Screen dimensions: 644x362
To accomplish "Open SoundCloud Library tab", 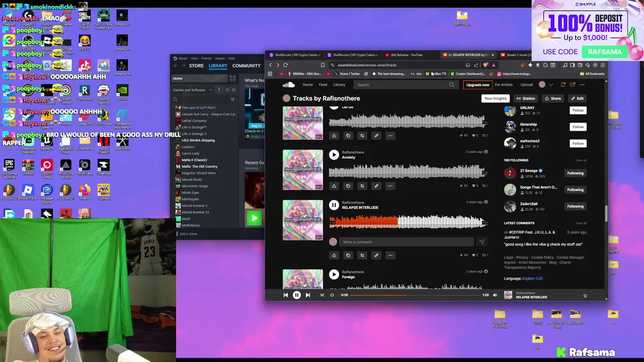I will (339, 85).
